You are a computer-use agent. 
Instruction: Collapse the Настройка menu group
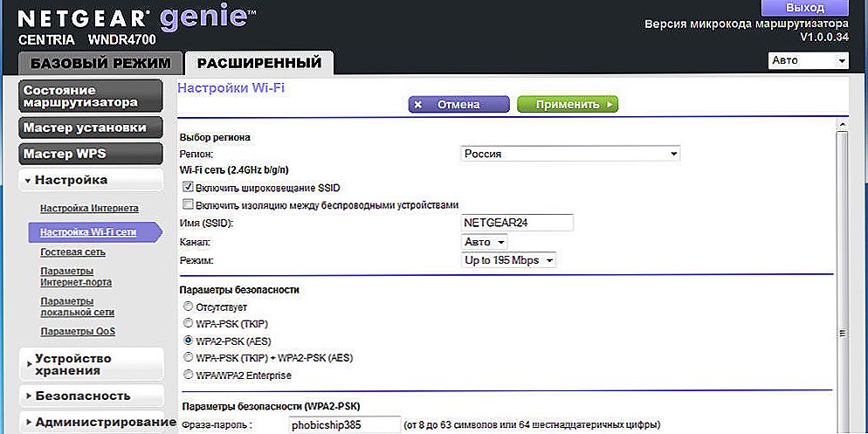[x=91, y=181]
